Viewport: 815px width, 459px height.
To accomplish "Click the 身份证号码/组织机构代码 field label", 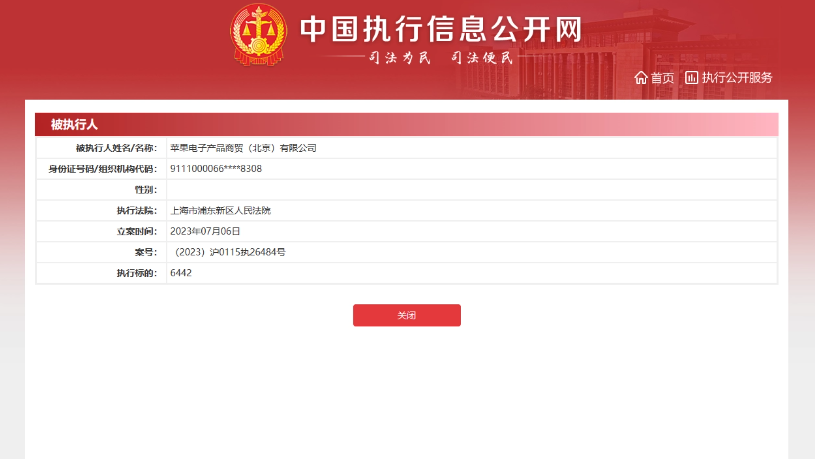I will (102, 169).
